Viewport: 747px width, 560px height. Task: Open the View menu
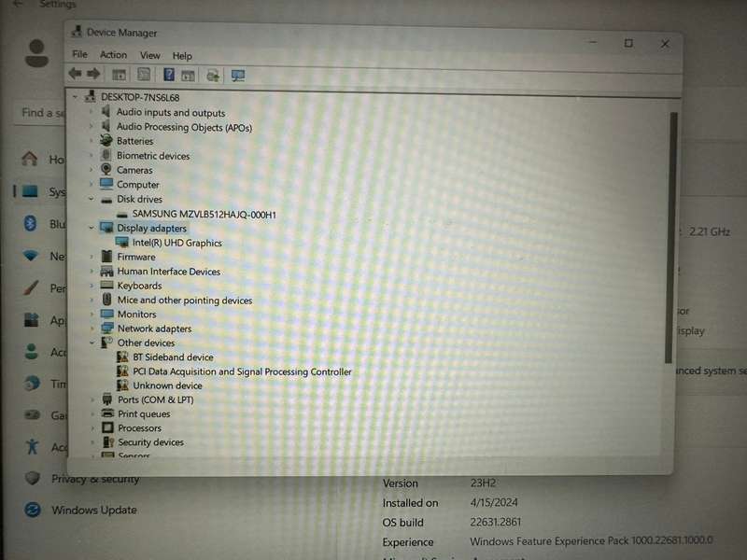tap(150, 55)
